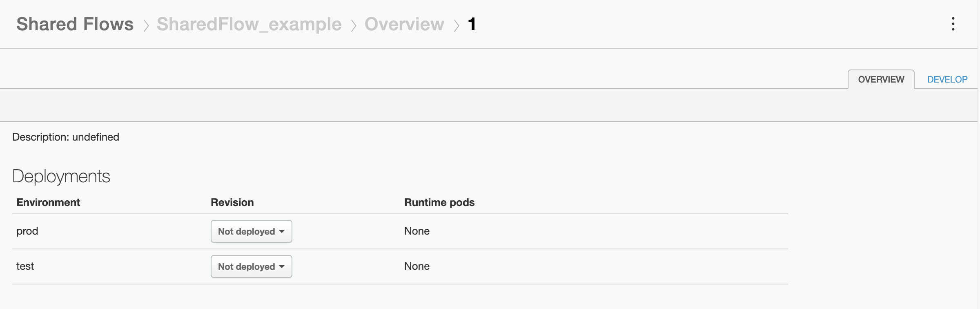Select revision 1 in the breadcrumb

tap(472, 24)
